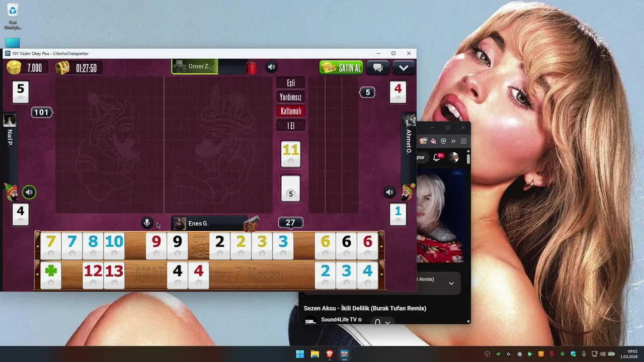Mute table sound with the top speaker icon
Image resolution: width=644 pixels, height=362 pixels.
pos(271,67)
